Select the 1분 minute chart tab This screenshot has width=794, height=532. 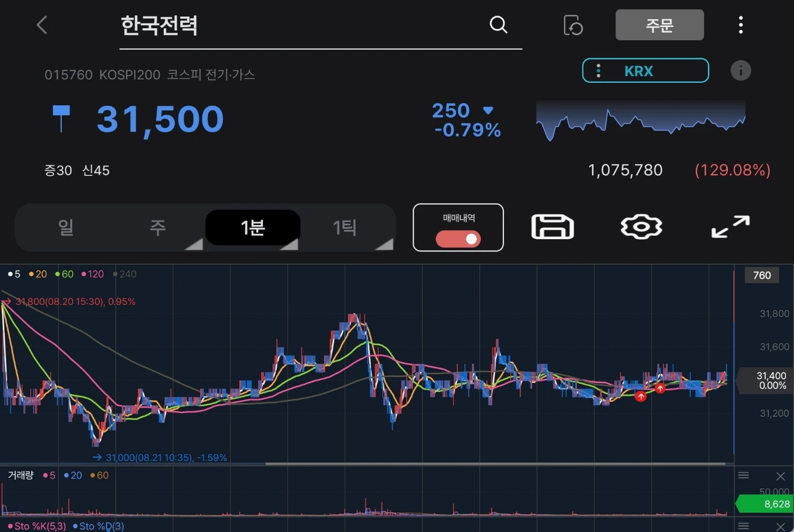pos(253,227)
